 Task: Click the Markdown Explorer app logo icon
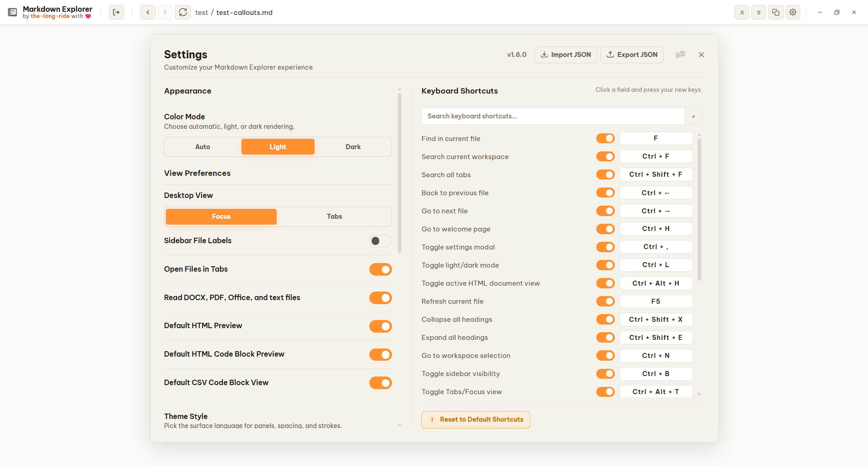click(x=13, y=12)
